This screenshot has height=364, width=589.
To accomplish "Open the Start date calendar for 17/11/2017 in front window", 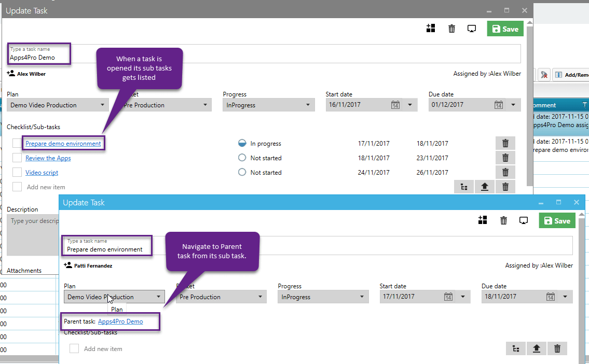I will pos(448,297).
